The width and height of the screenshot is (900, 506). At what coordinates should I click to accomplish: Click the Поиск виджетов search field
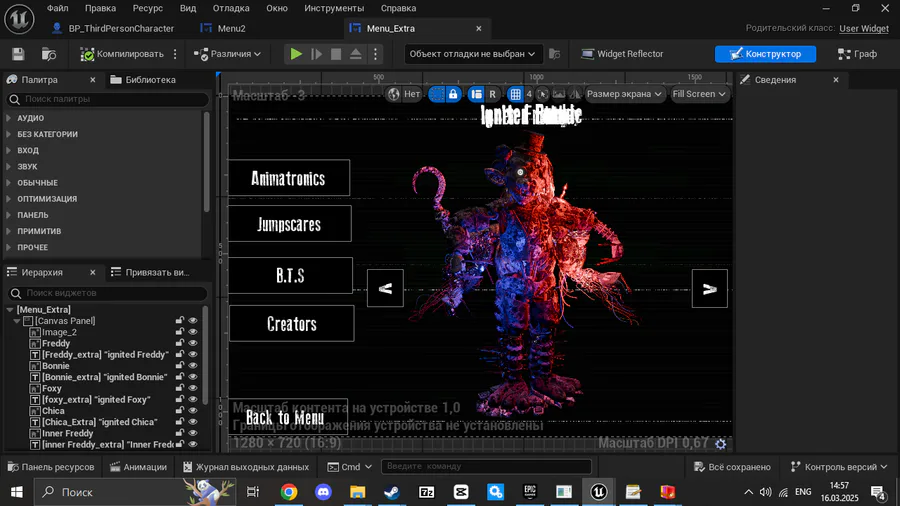tap(107, 293)
